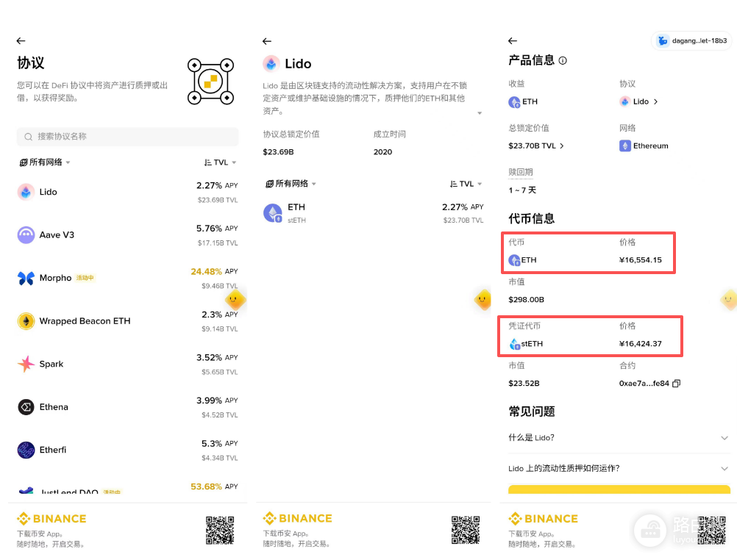Select the Morpho butterfly icon

pos(26,278)
